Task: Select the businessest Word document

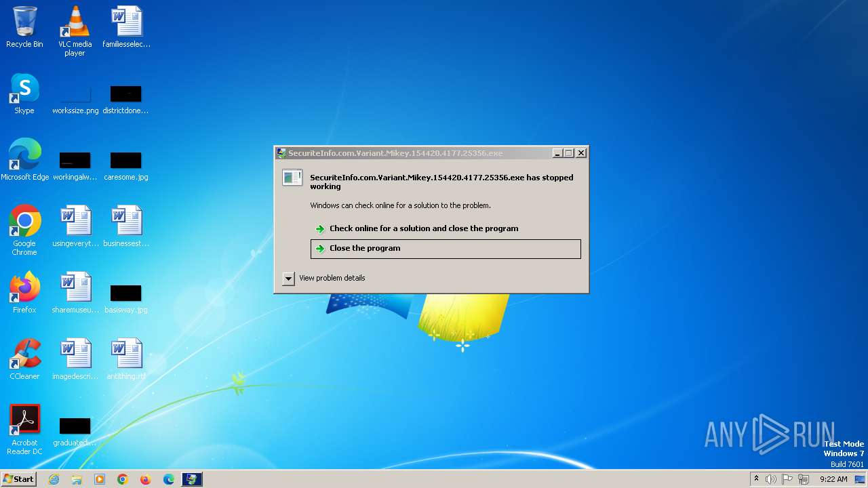Action: [126, 226]
